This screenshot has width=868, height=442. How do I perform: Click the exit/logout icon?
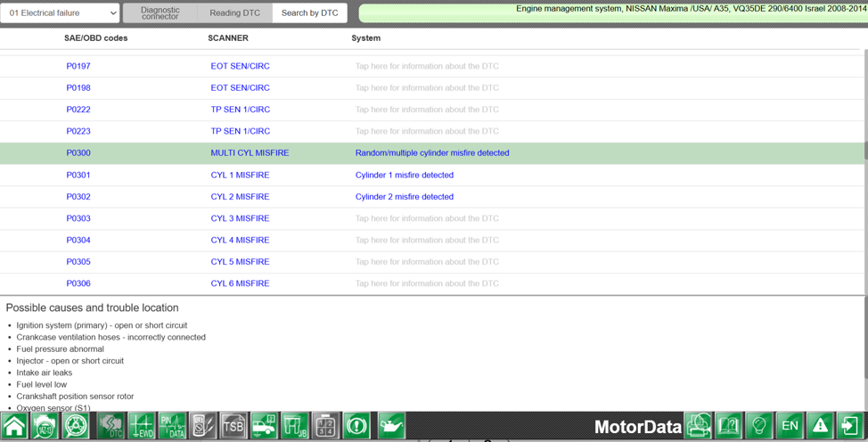tap(850, 426)
